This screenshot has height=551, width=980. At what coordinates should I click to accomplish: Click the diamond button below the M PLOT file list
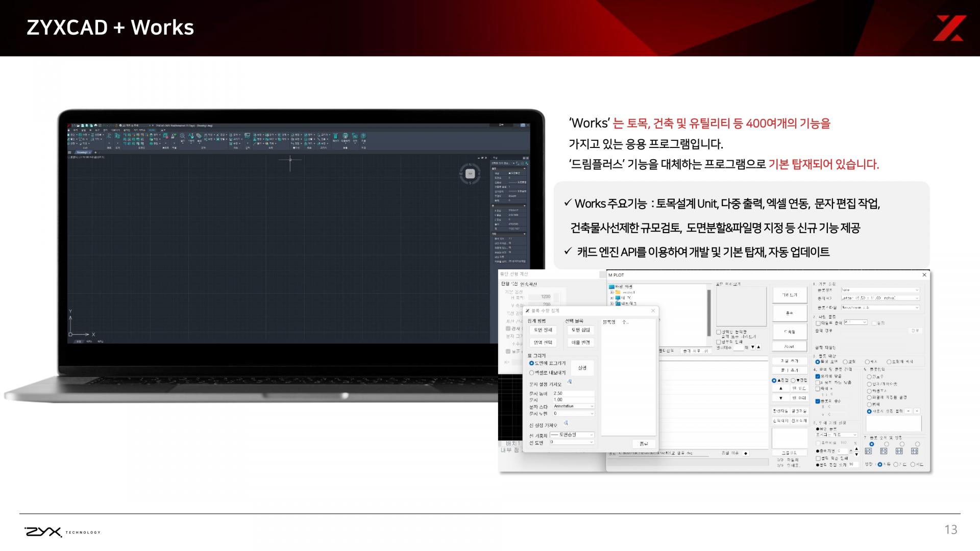tap(746, 453)
